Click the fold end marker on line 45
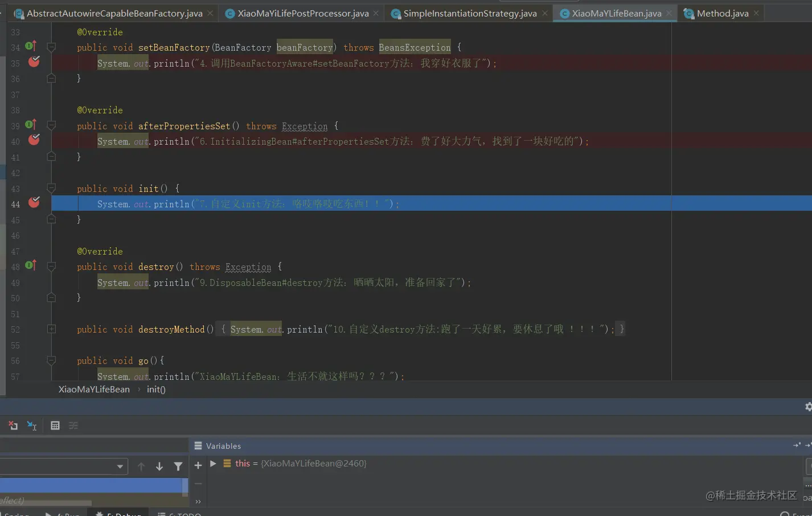This screenshot has height=516, width=812. click(51, 219)
